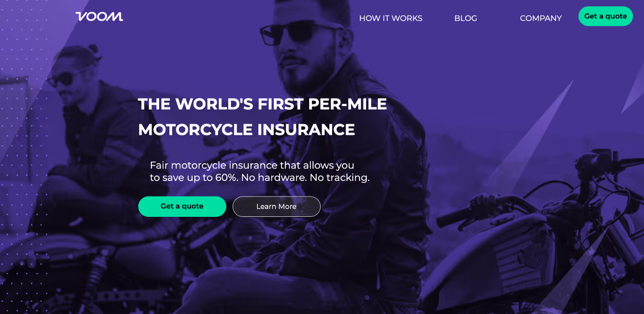This screenshot has width=644, height=314.
Task: Click the VOOM logo
Action: click(x=99, y=17)
